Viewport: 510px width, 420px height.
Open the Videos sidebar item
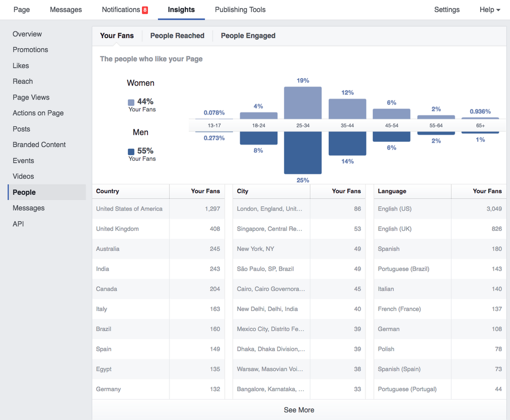click(23, 176)
